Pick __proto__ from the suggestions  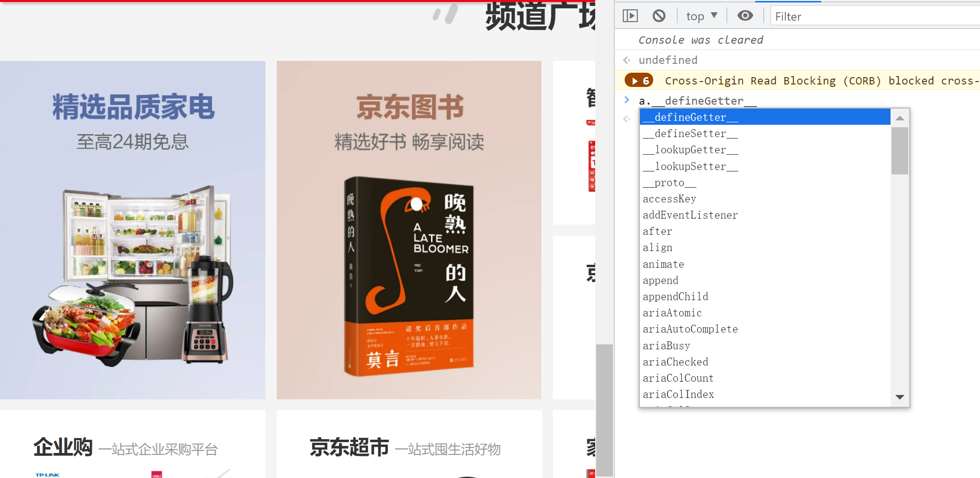point(765,182)
